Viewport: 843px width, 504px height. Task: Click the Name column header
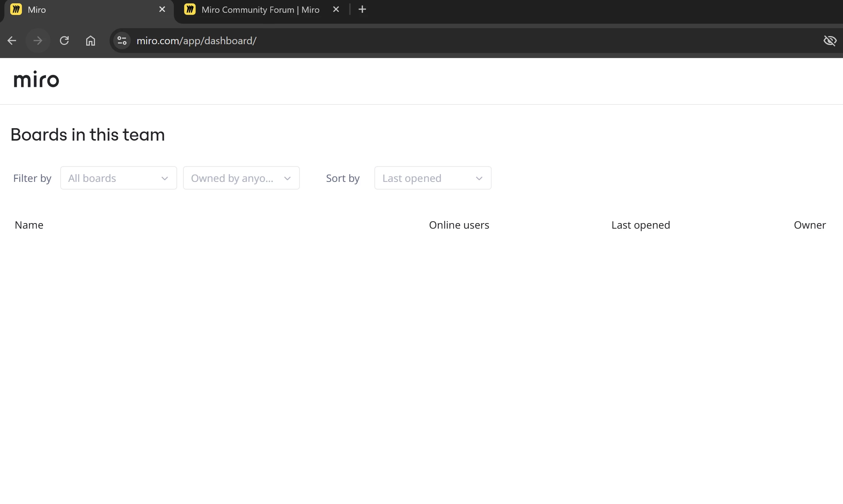click(x=29, y=225)
